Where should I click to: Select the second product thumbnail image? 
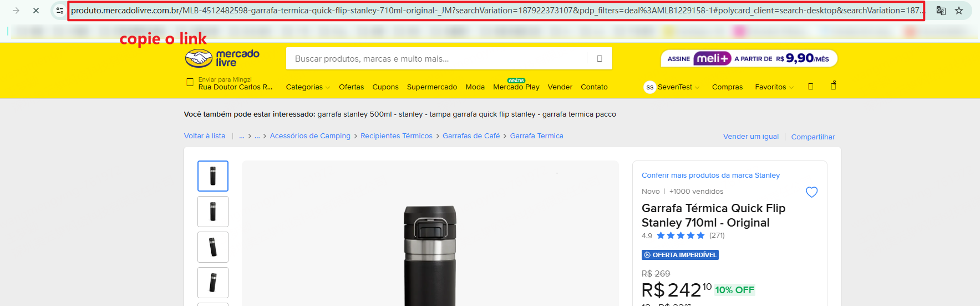coord(213,212)
